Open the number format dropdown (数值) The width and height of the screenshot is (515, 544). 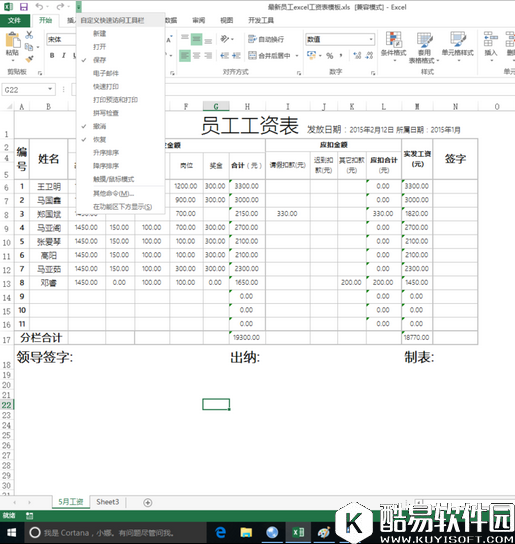[371, 39]
